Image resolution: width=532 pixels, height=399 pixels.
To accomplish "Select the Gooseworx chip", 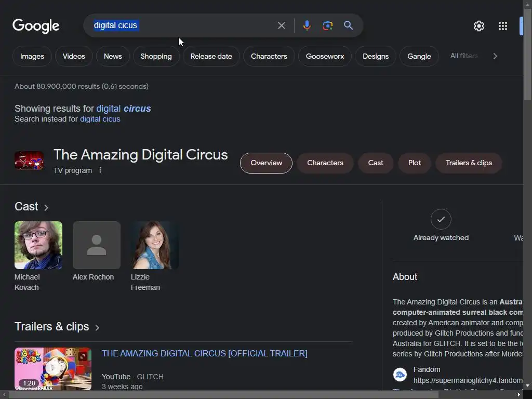I will point(325,56).
